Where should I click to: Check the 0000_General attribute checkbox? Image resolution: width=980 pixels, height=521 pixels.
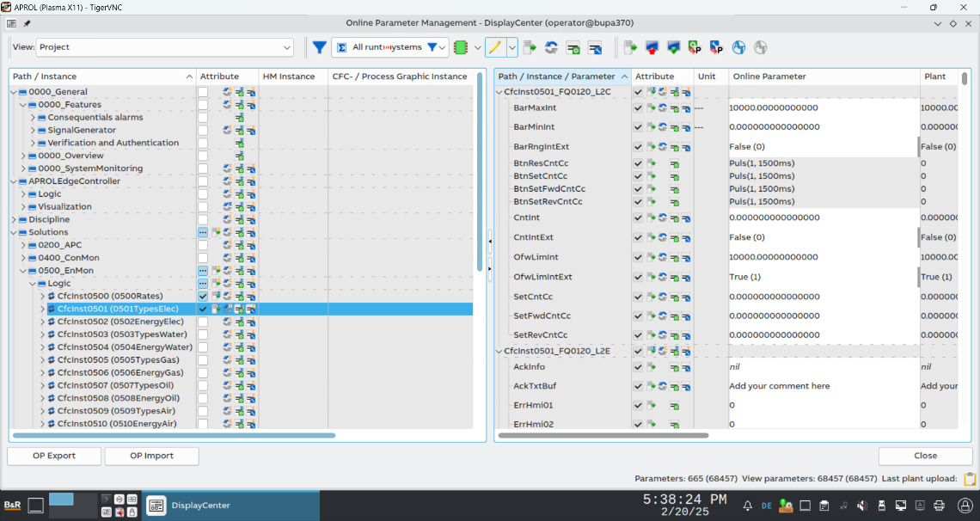coord(203,92)
